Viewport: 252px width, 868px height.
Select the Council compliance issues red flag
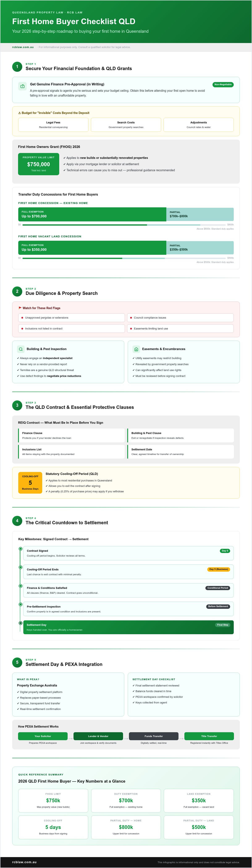coord(180,318)
